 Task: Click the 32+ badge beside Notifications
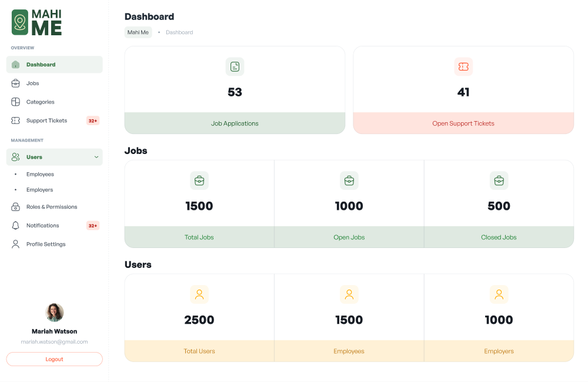point(93,226)
